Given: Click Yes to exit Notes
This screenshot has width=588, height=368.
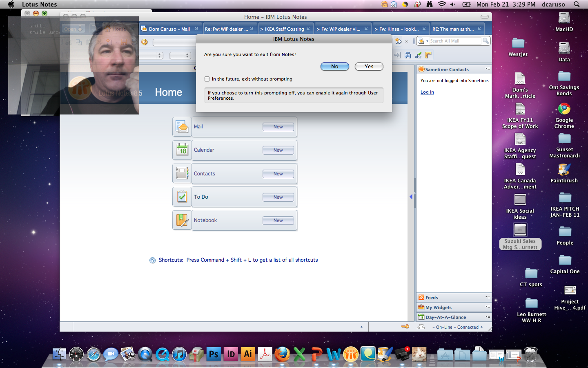Looking at the screenshot, I should pyautogui.click(x=369, y=66).
